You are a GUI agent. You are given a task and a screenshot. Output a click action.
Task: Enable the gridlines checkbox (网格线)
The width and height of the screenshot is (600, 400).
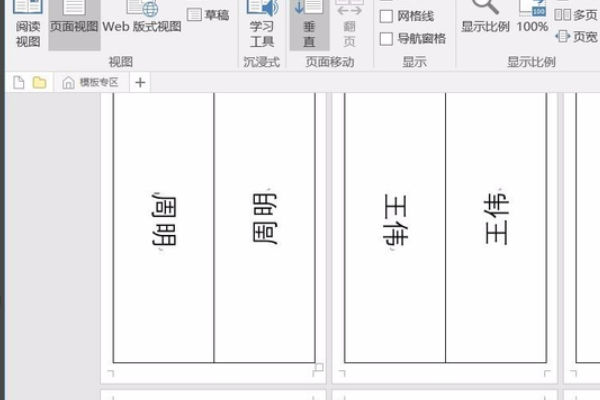click(x=386, y=16)
